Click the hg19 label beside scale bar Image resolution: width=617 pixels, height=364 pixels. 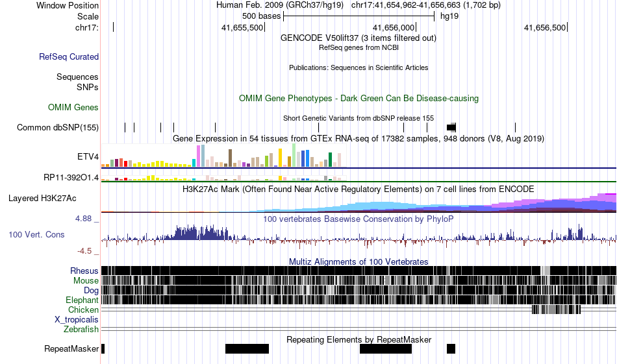point(449,16)
